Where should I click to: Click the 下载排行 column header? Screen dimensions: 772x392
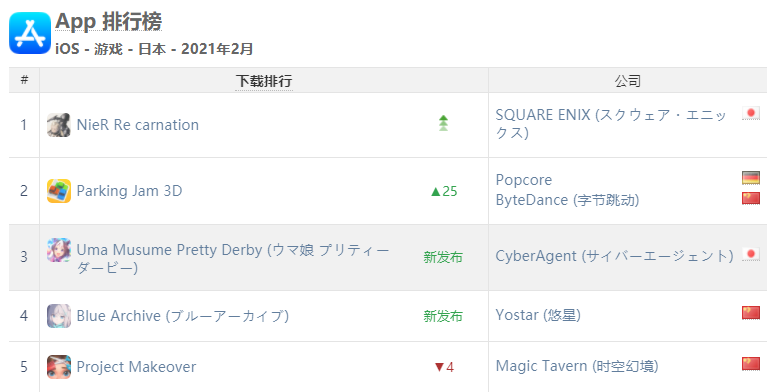point(264,81)
